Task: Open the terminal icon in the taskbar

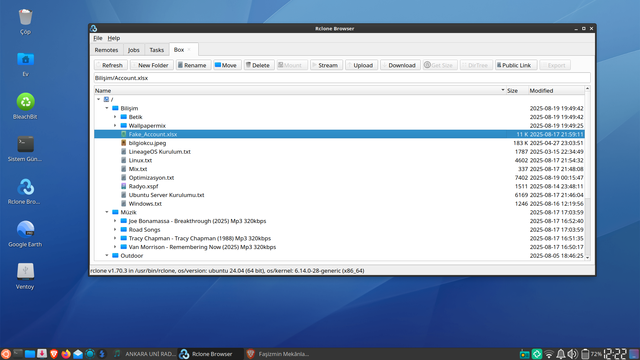Action: 18,354
